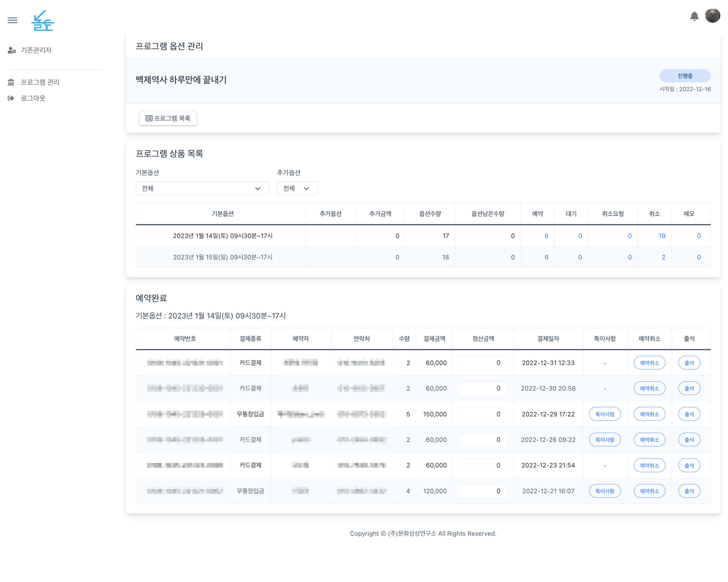Expand the 기본옵션 전체 dropdown
728x582 pixels.
(x=202, y=188)
